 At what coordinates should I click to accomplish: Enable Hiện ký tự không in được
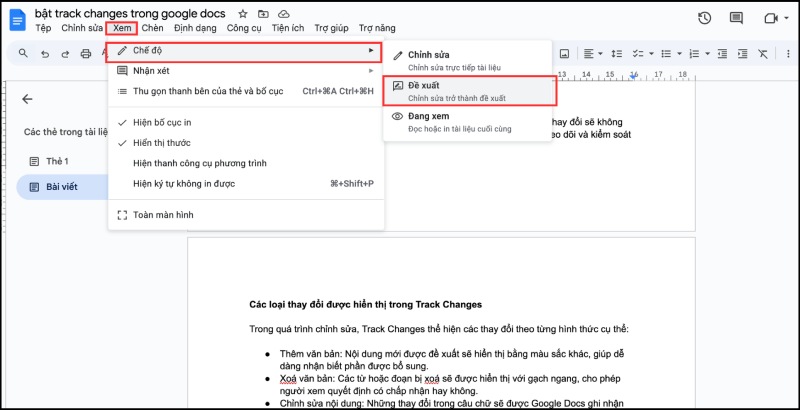click(245, 184)
